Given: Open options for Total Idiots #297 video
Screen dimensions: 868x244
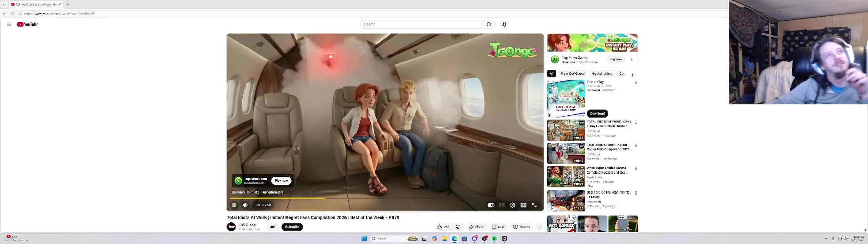Looking at the screenshot, I should (x=636, y=122).
